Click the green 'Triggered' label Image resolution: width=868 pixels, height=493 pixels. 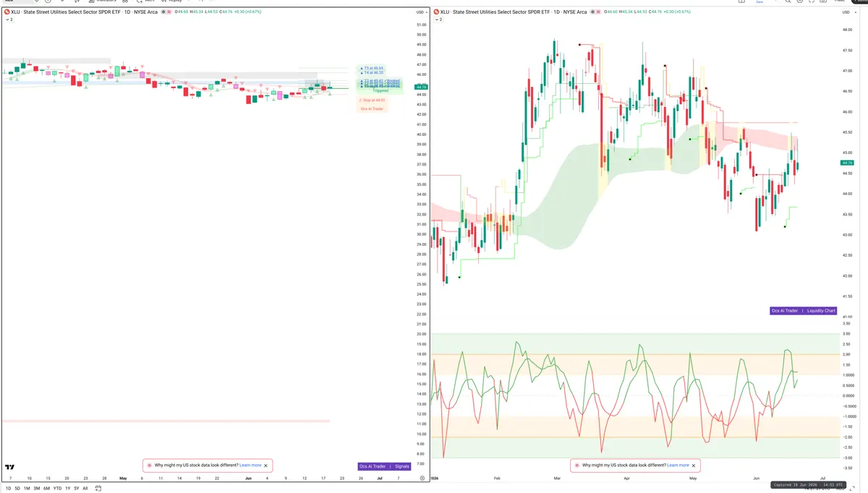pyautogui.click(x=380, y=91)
